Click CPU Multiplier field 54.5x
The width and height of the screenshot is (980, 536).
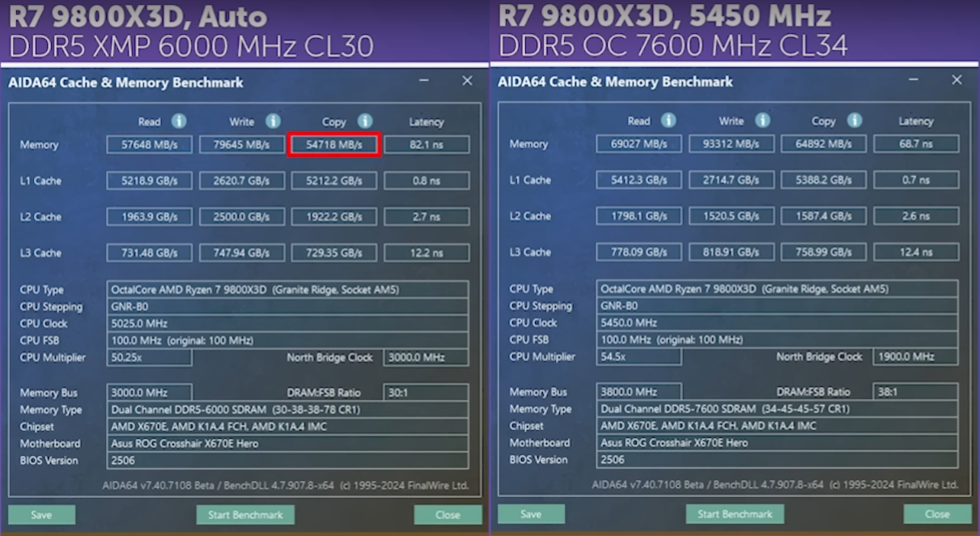click(x=638, y=357)
